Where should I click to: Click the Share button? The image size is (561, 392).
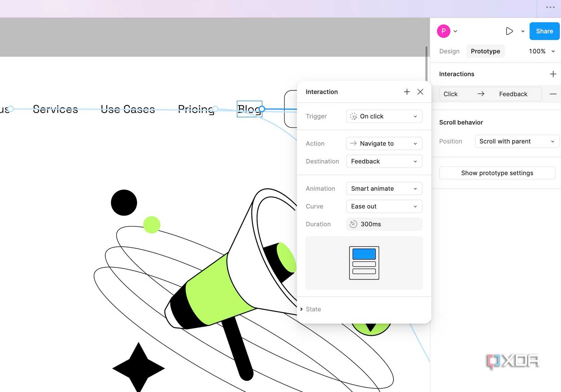[544, 31]
